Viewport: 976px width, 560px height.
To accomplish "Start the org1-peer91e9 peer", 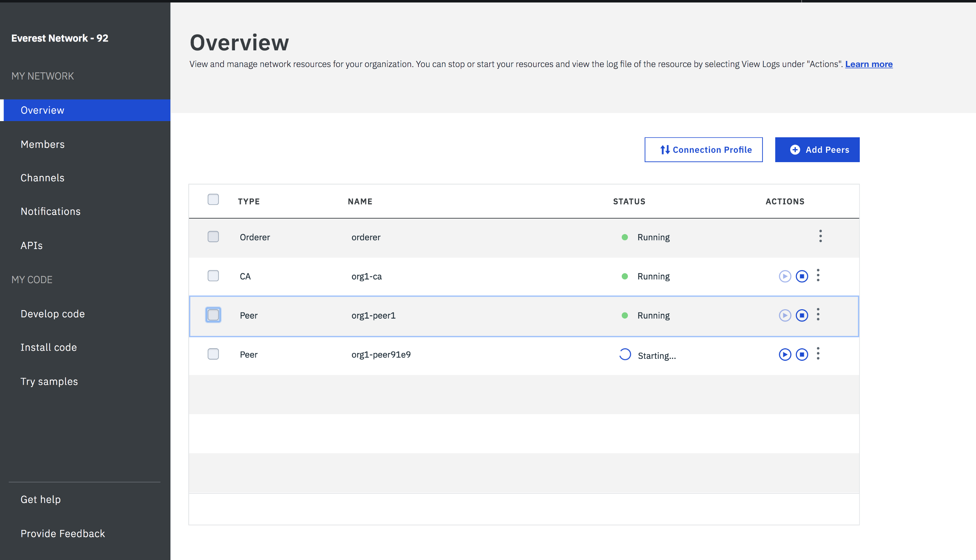I will click(784, 354).
